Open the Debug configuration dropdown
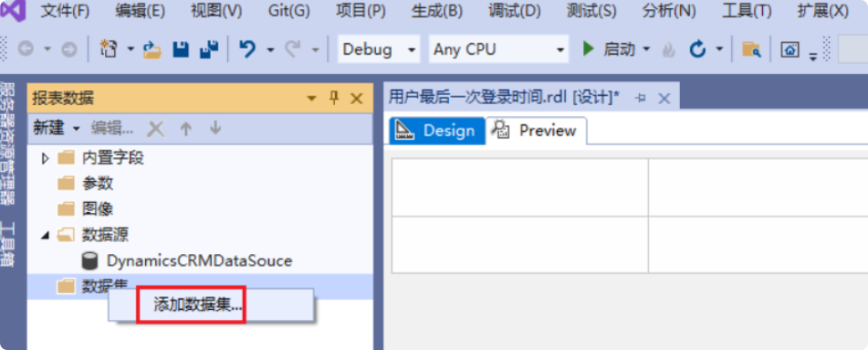 379,50
